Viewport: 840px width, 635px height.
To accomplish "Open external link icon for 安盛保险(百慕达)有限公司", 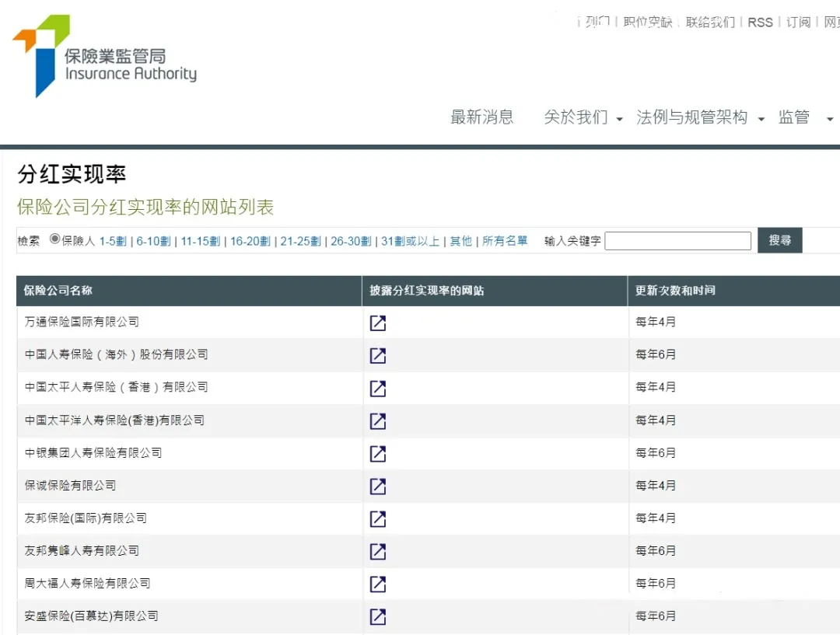I will 378,617.
